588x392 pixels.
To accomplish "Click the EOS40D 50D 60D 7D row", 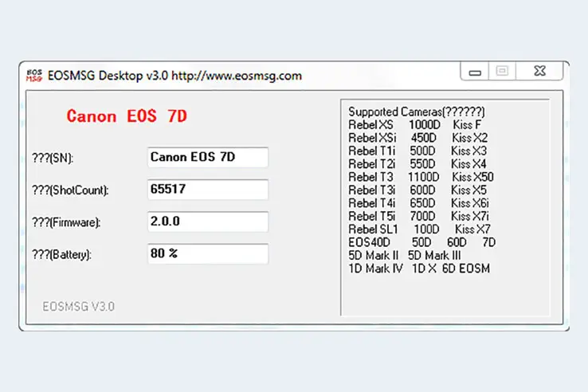I will (421, 242).
